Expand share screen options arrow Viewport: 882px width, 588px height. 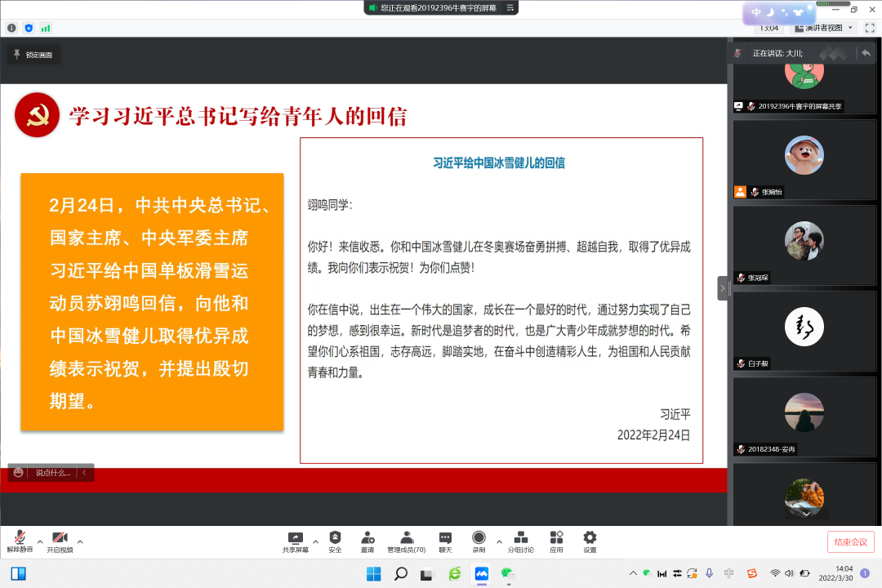[x=315, y=542]
